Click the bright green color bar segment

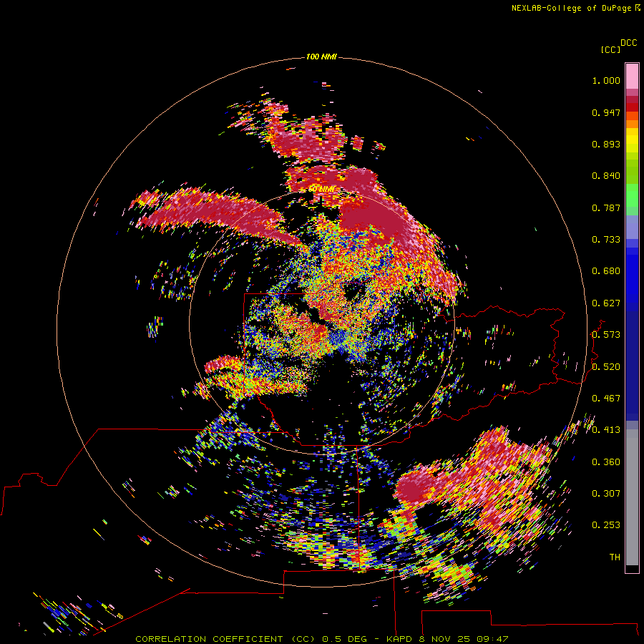pos(632,195)
